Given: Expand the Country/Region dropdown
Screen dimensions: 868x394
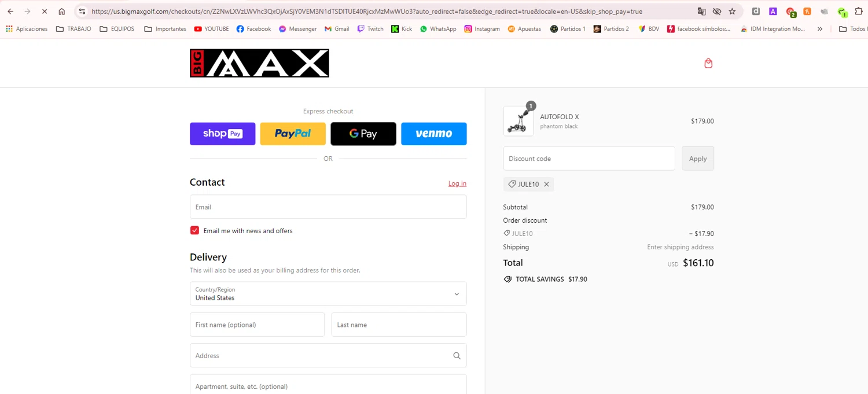Looking at the screenshot, I should pos(328,294).
